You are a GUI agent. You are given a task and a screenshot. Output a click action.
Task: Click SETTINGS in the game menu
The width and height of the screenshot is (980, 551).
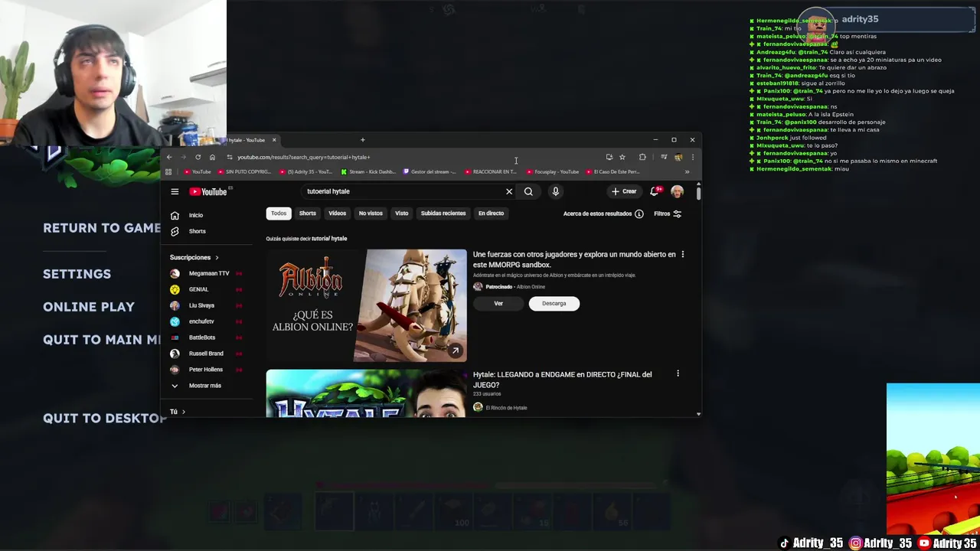tap(77, 274)
